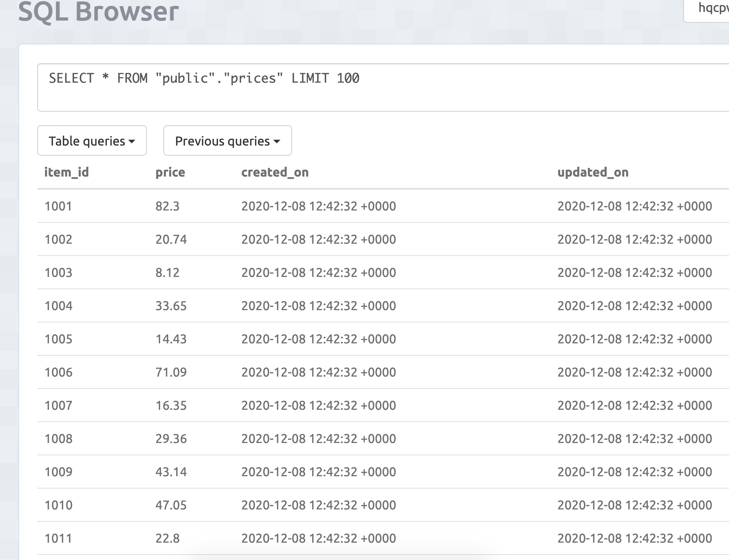Click the created_on column header
The width and height of the screenshot is (729, 560).
275,172
